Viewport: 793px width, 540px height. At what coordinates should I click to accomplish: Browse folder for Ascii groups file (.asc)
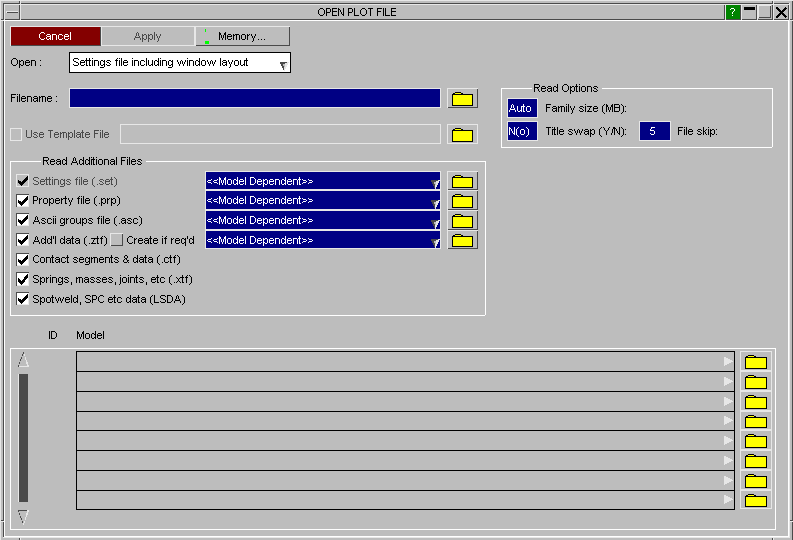[x=462, y=221]
